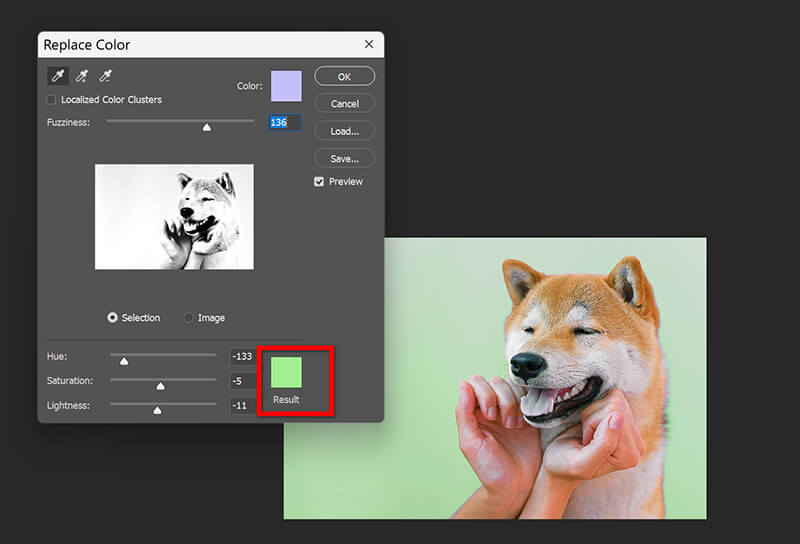This screenshot has height=544, width=800.
Task: Click the OK button
Action: pyautogui.click(x=344, y=77)
